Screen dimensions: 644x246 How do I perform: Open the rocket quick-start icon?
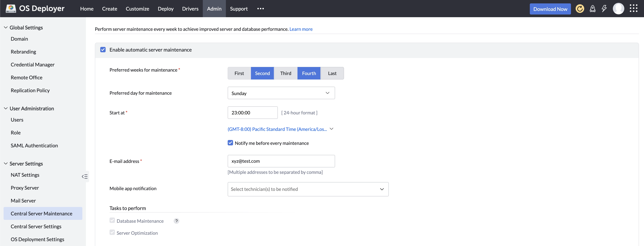(592, 9)
